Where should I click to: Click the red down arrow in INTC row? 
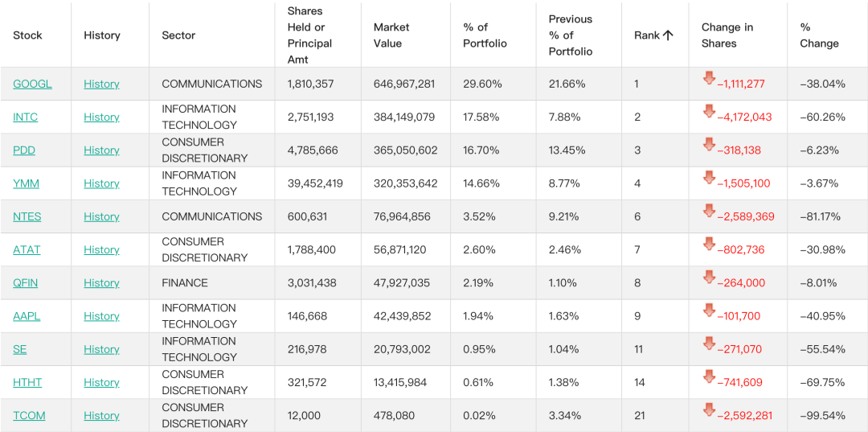709,111
